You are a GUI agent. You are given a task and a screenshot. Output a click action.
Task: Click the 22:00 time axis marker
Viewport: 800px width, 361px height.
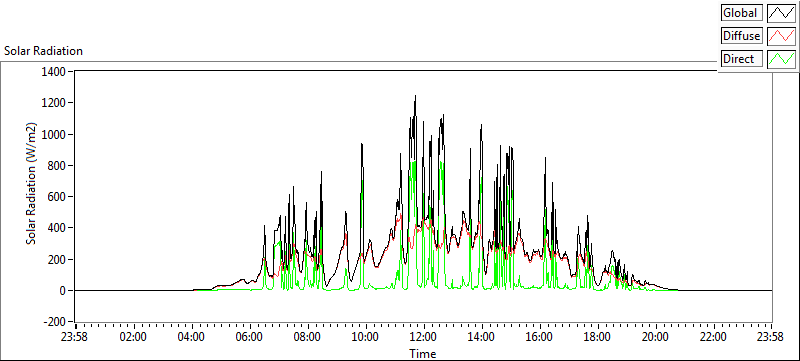(713, 337)
